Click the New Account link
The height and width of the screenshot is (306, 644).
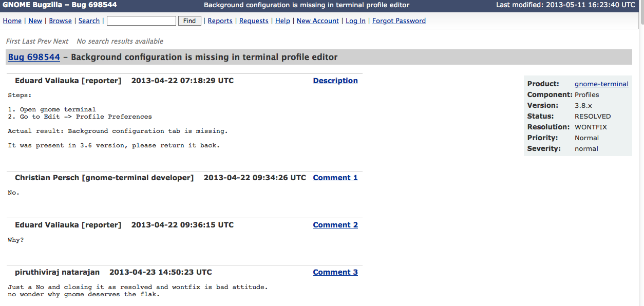coord(317,21)
